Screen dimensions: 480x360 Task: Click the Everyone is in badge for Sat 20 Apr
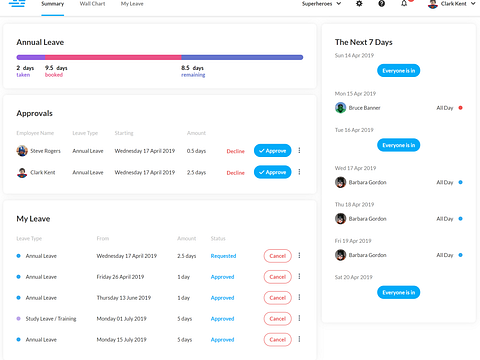tap(399, 293)
